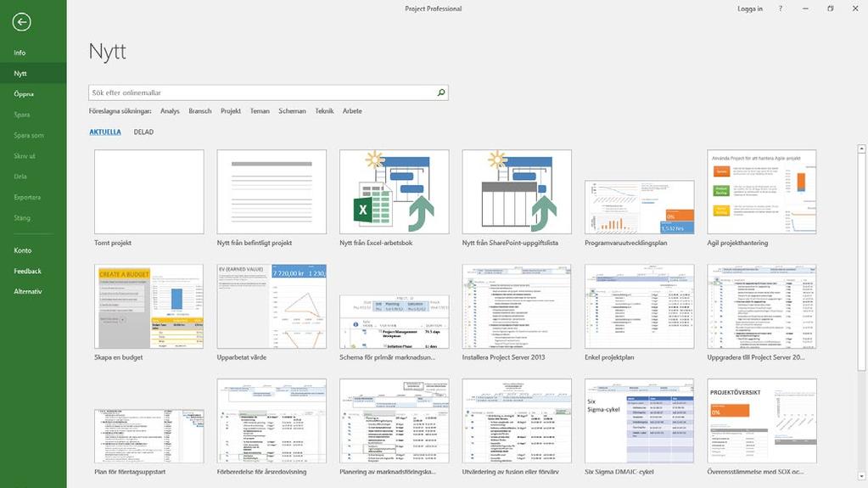This screenshot has height=488, width=868.
Task: Choose Nytt från Excel-arbetsbok template
Action: coord(395,192)
